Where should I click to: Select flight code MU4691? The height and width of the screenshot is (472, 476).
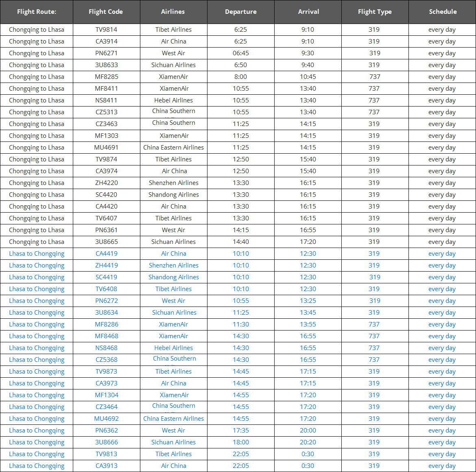(106, 148)
